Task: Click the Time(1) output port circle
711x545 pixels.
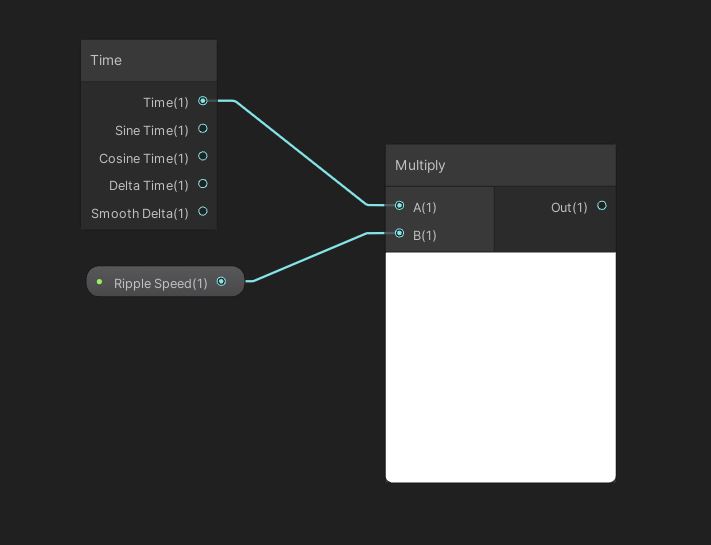Action: tap(203, 101)
